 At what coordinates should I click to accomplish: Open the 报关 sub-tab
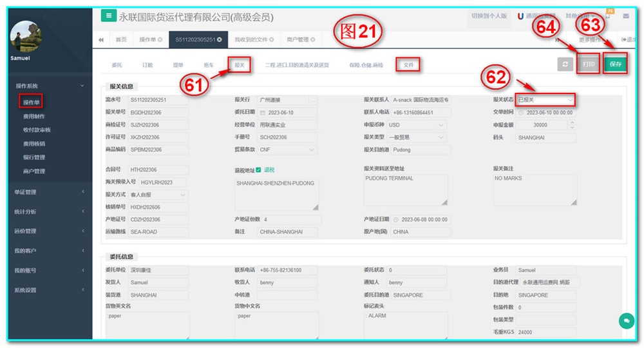pos(240,65)
